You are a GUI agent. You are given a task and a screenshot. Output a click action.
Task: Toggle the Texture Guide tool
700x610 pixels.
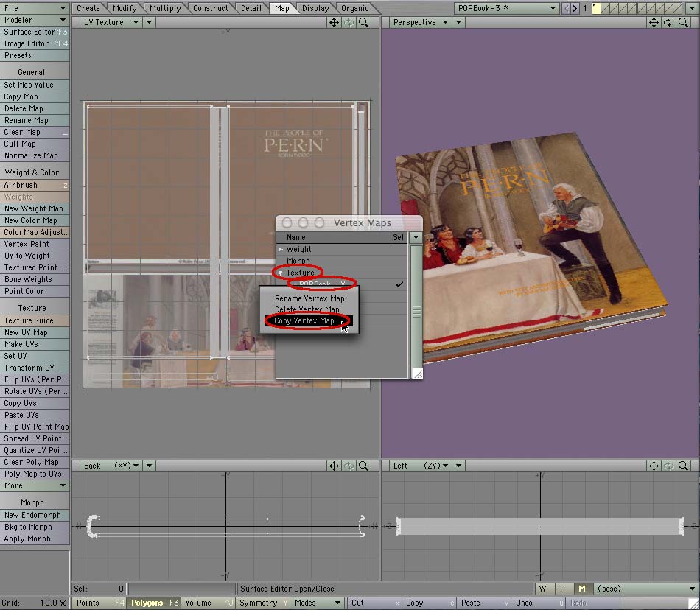(35, 320)
